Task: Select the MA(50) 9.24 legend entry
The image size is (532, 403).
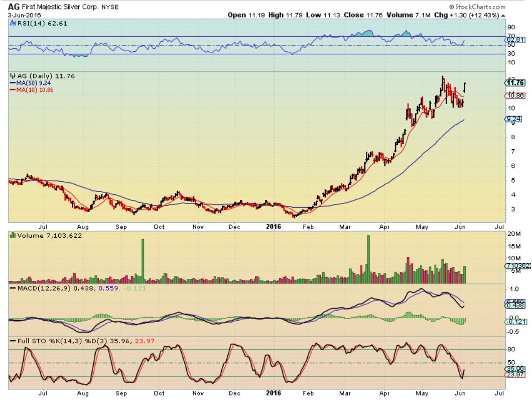Action: [31, 83]
